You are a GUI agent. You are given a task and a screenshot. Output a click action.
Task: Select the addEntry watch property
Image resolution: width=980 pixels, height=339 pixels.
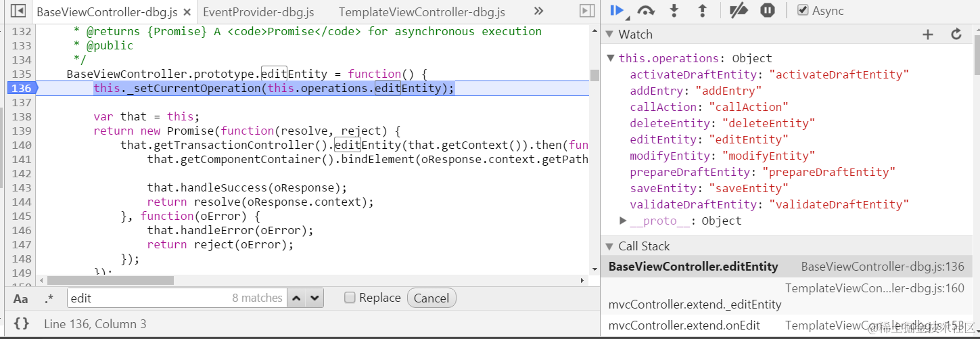tap(696, 91)
